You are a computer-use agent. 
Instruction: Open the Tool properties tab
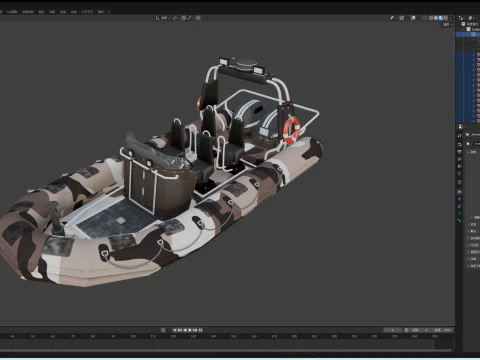click(x=460, y=136)
